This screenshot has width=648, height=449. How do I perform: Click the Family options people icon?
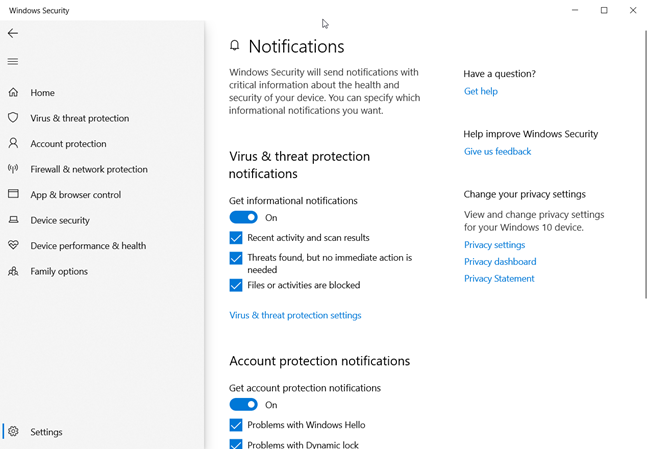coord(13,271)
